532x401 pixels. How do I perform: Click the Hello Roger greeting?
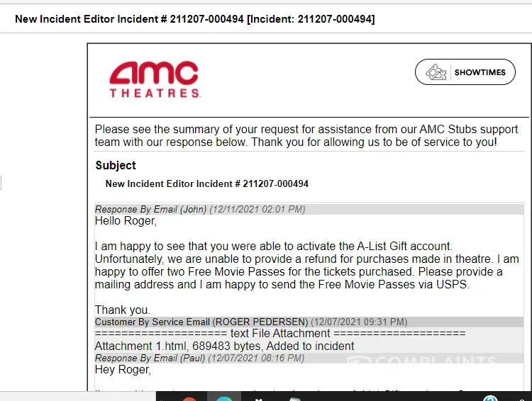pos(126,221)
